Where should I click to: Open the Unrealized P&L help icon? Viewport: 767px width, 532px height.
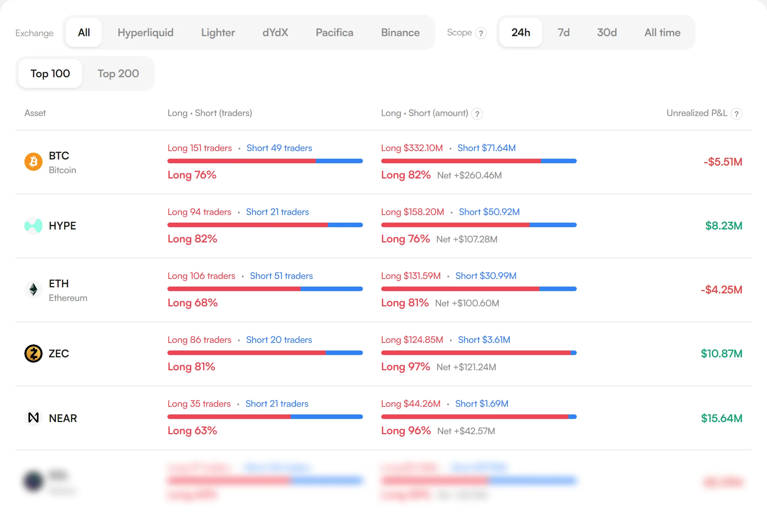(x=737, y=113)
